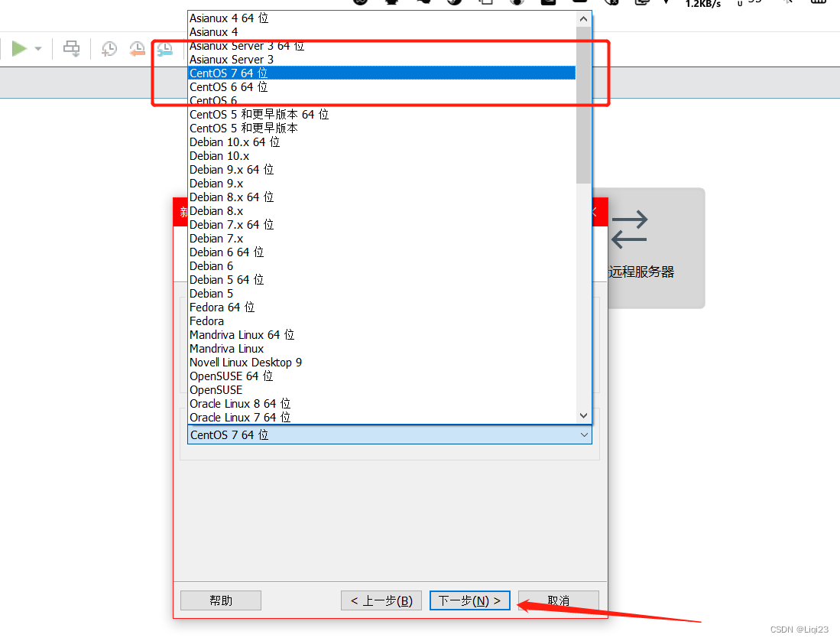Image resolution: width=840 pixels, height=641 pixels.
Task: Click the 取消 cancel button
Action: 558,600
